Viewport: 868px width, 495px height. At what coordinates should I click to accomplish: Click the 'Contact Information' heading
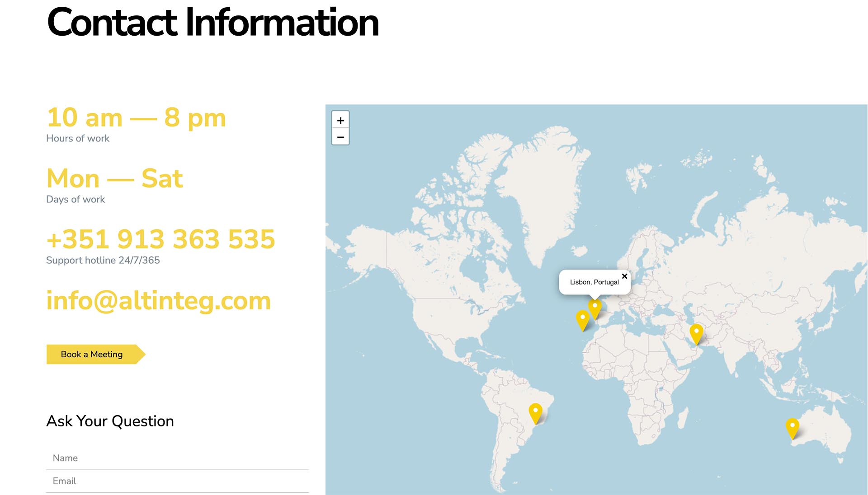click(212, 22)
